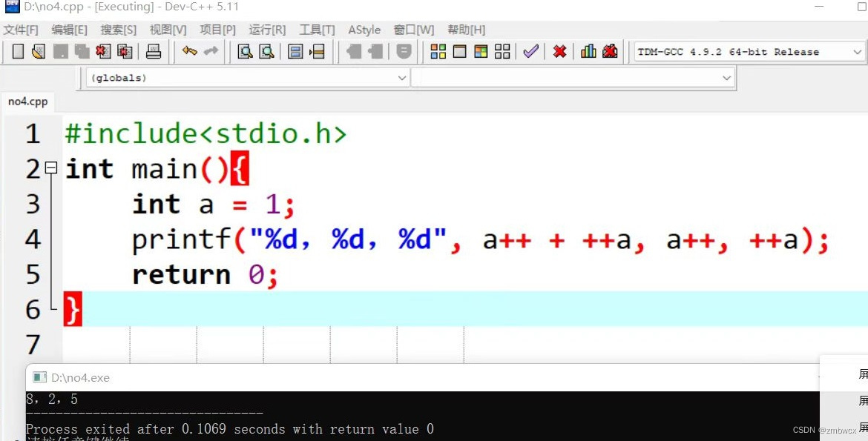The width and height of the screenshot is (868, 441).
Task: Open Find with the magnifier icon
Action: (x=246, y=51)
